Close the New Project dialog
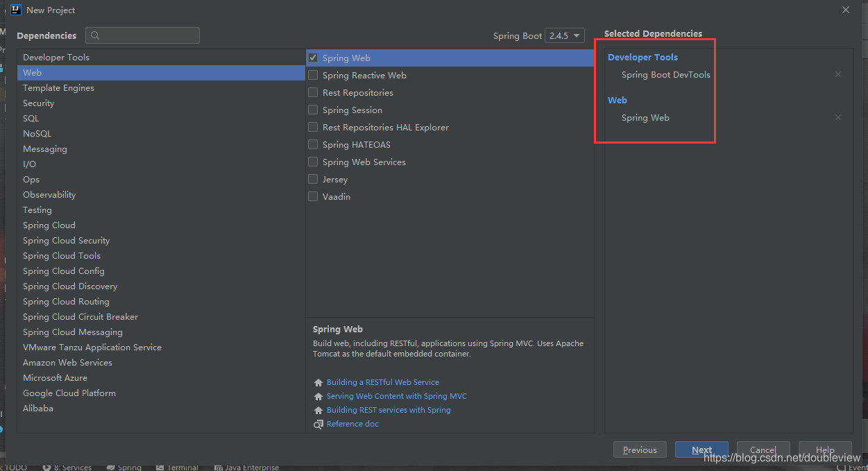The image size is (868, 471). pyautogui.click(x=845, y=10)
